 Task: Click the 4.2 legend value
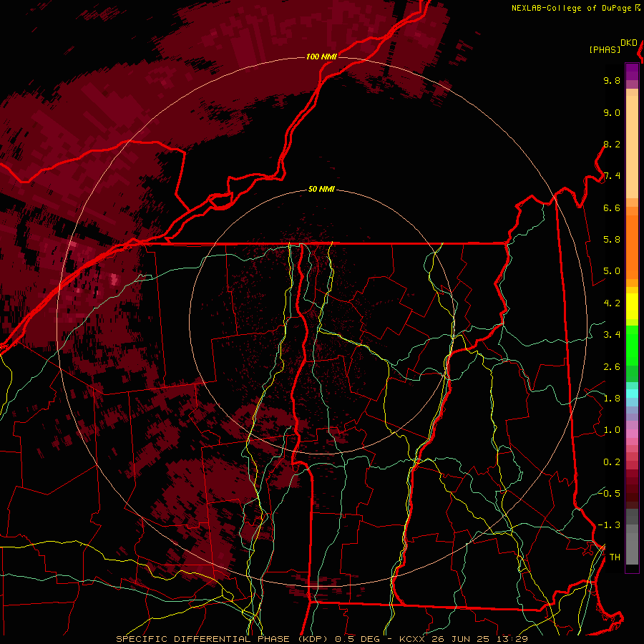click(612, 303)
